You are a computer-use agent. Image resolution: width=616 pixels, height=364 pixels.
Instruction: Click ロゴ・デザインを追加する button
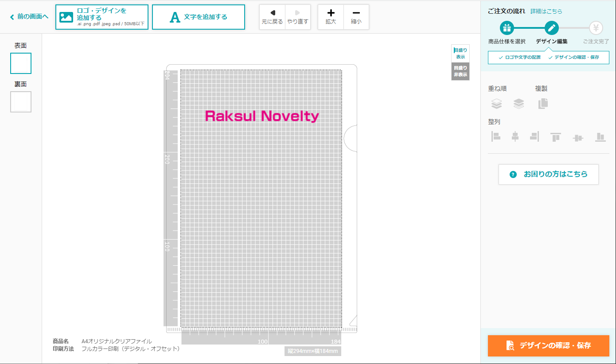point(102,17)
